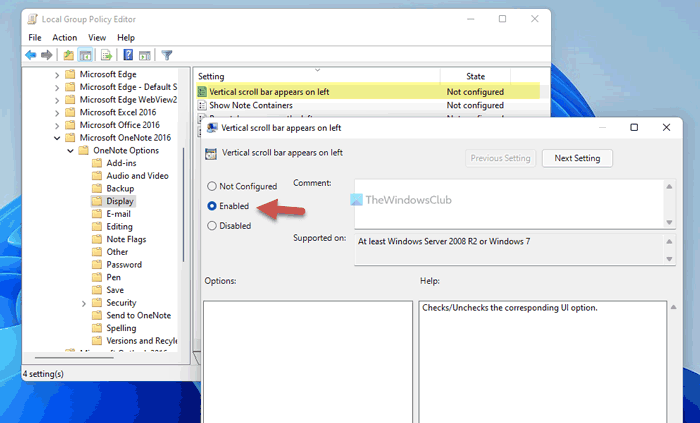Maximize the policy setting dialog
The height and width of the screenshot is (423, 700).
point(634,128)
